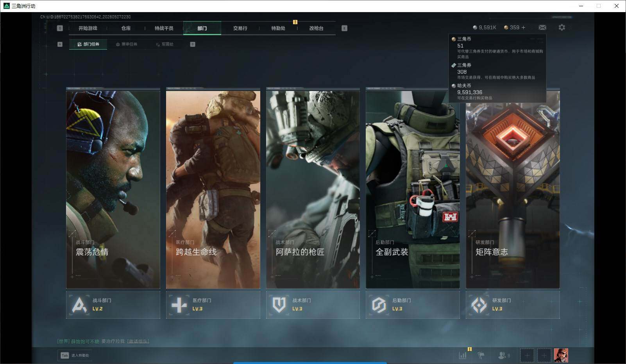This screenshot has height=364, width=626.
Task: Open settings via the gear icon
Action: (x=562, y=27)
